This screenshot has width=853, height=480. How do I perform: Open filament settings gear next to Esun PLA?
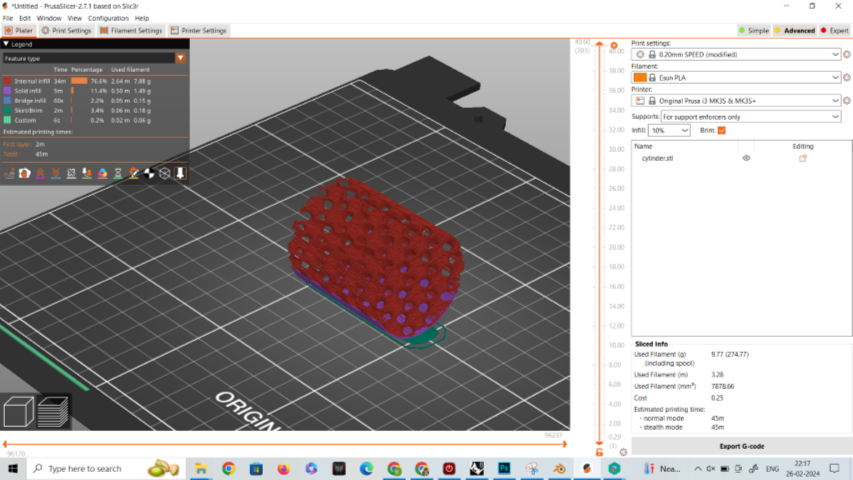[846, 78]
